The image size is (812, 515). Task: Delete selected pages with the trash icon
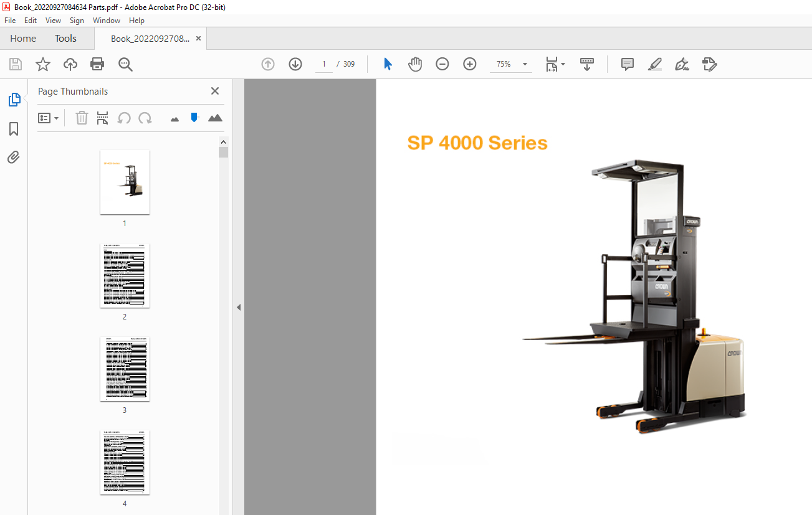click(x=82, y=118)
